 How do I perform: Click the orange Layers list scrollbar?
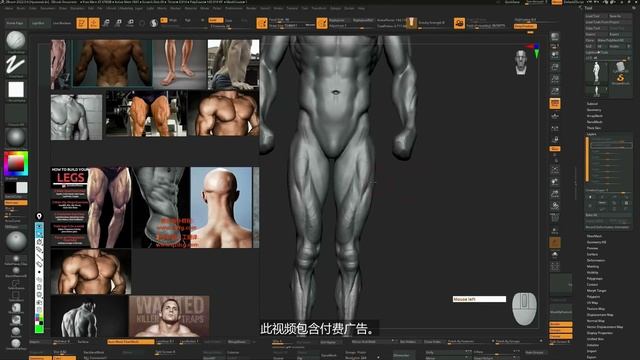[x=587, y=160]
